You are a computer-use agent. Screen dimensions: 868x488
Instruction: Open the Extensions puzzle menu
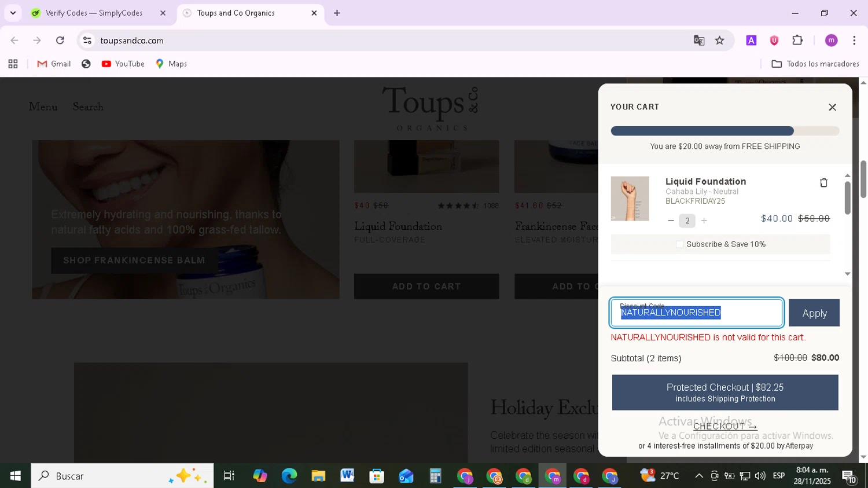(x=797, y=41)
